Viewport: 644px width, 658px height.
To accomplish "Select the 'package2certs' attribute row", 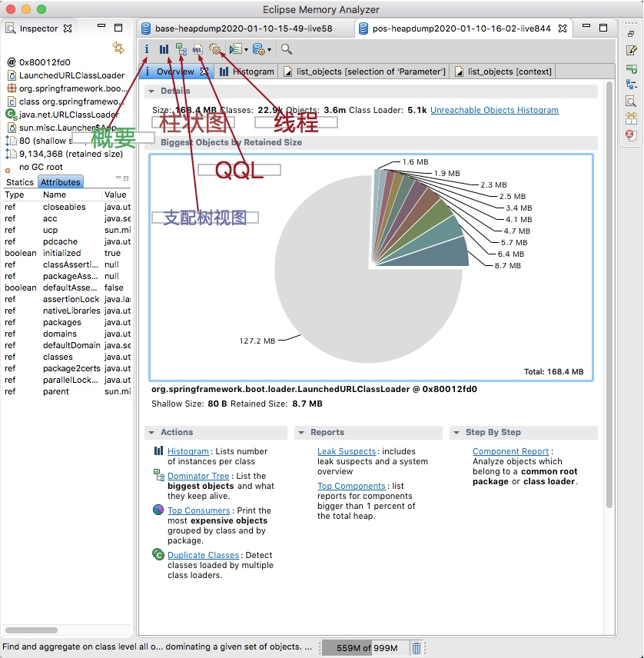I will 67,368.
